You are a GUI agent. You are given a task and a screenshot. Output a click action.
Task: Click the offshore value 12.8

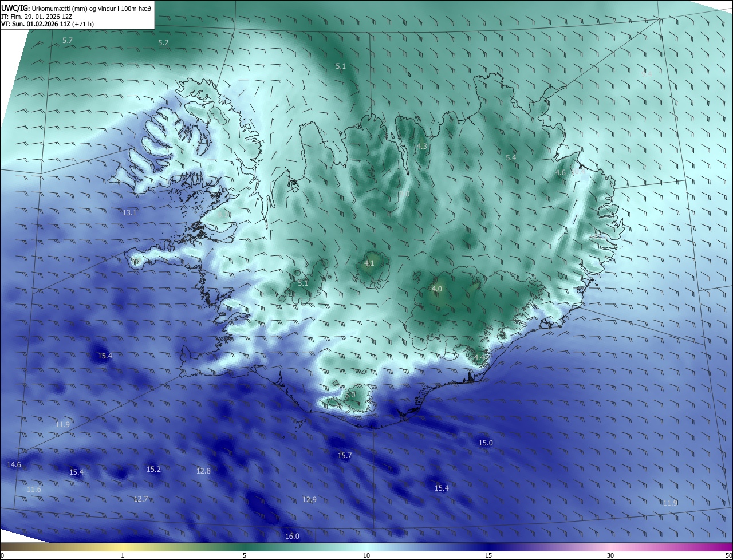click(203, 471)
